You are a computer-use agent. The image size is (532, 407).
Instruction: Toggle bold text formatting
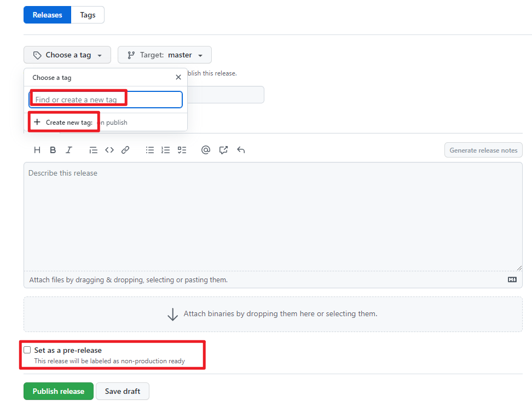53,150
